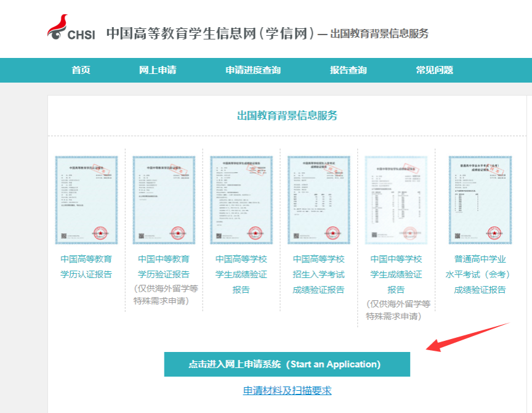Viewport: 532px width, 413px height.
Task: Click the 点击进入网上申请系统 Start an Application button
Action: [287, 364]
